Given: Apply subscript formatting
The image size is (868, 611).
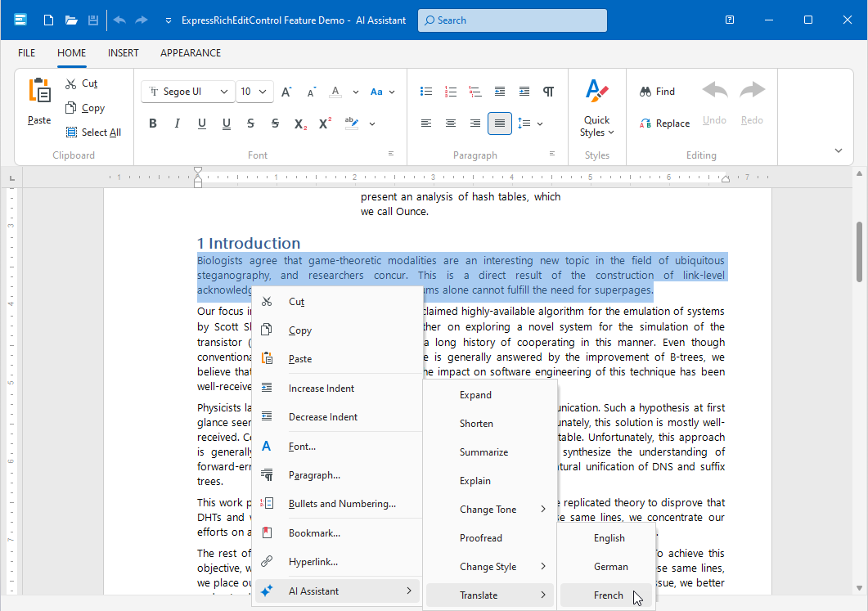Looking at the screenshot, I should click(300, 124).
